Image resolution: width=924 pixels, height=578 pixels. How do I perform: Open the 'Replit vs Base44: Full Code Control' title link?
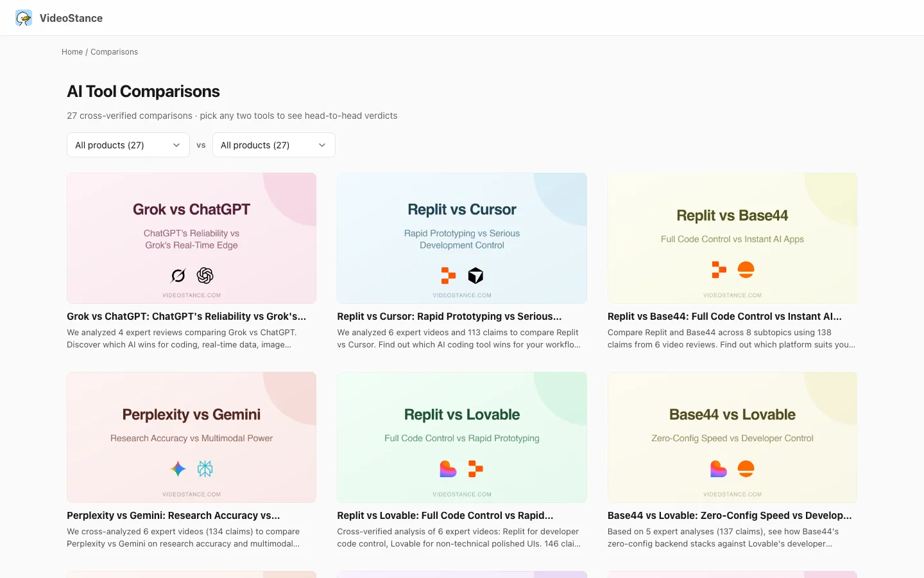coord(724,317)
